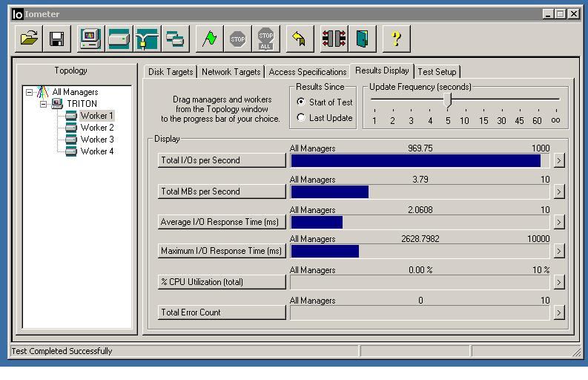The height and width of the screenshot is (380, 588).
Task: Click the 2628.7982 maximum response value
Action: pos(420,239)
